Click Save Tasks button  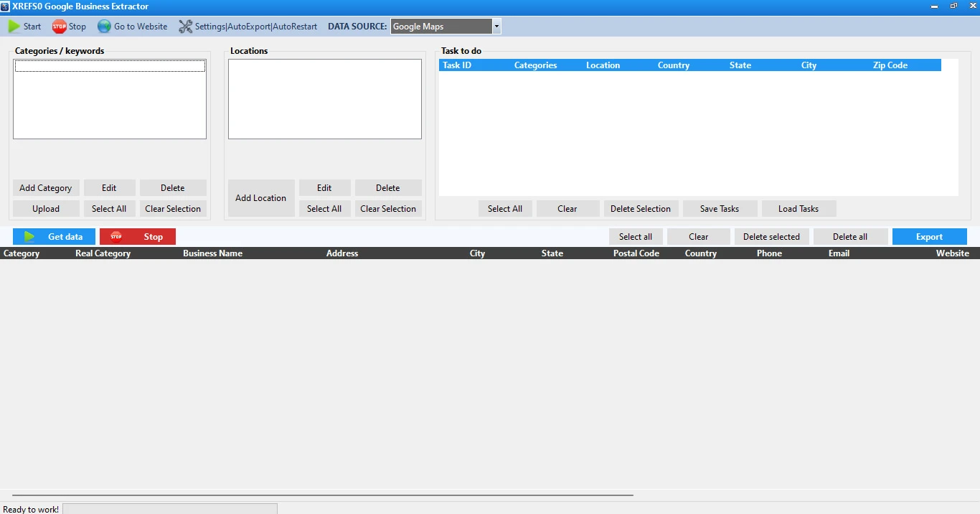pyautogui.click(x=720, y=209)
